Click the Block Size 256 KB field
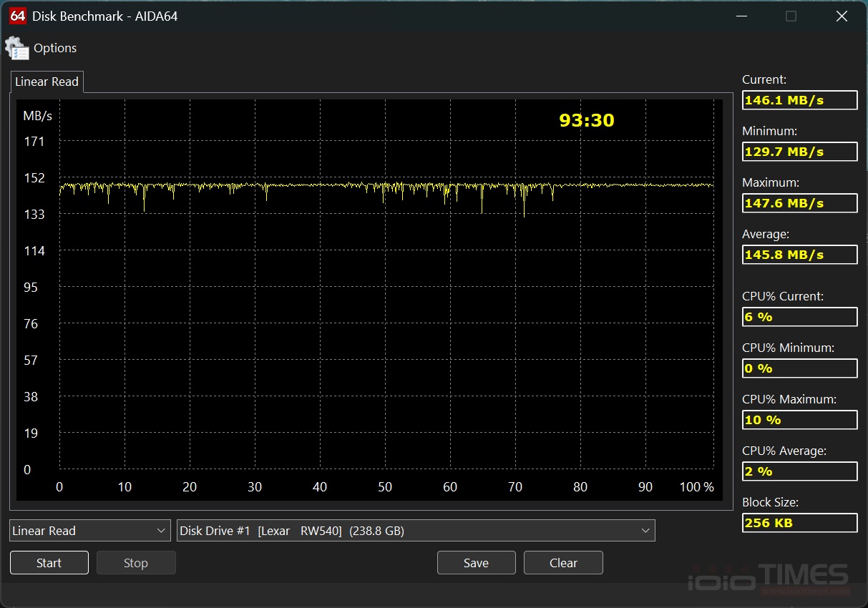Screen dimensions: 868x608 coord(799,523)
